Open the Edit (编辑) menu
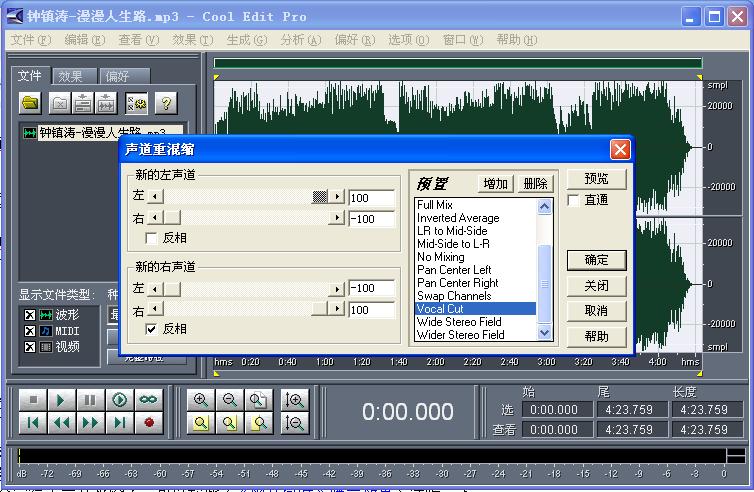This screenshot has height=492, width=754. (x=85, y=40)
